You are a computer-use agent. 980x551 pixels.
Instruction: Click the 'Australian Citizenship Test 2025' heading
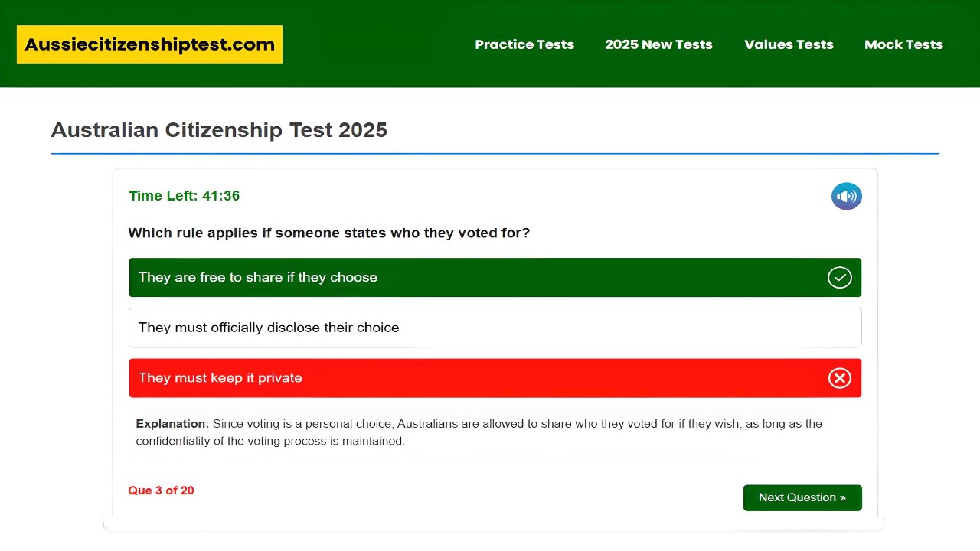(x=219, y=130)
